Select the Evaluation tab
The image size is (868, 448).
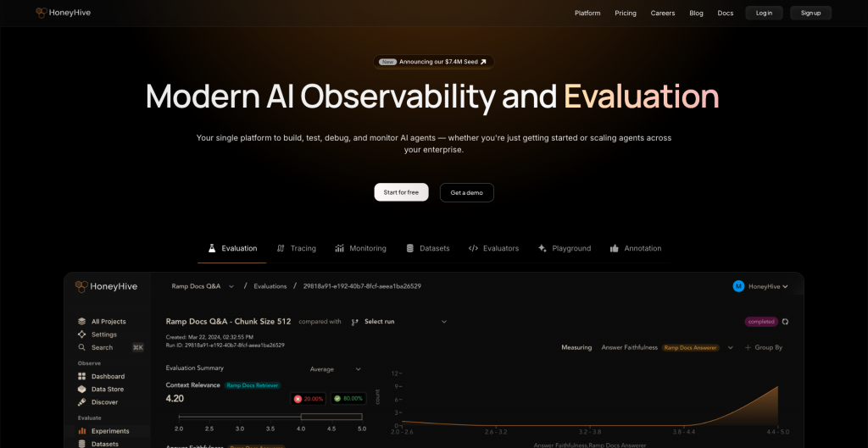click(x=232, y=248)
